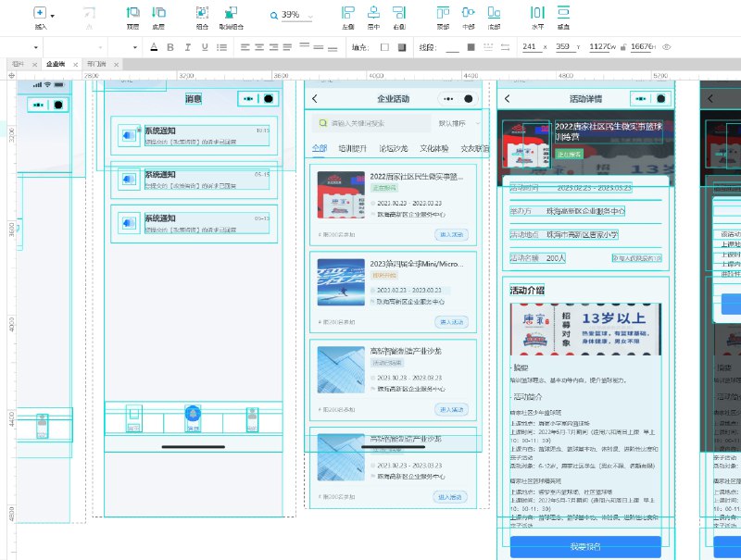Select the 论坛沙龙 category tab
Image resolution: width=741 pixels, height=560 pixels.
coord(393,148)
